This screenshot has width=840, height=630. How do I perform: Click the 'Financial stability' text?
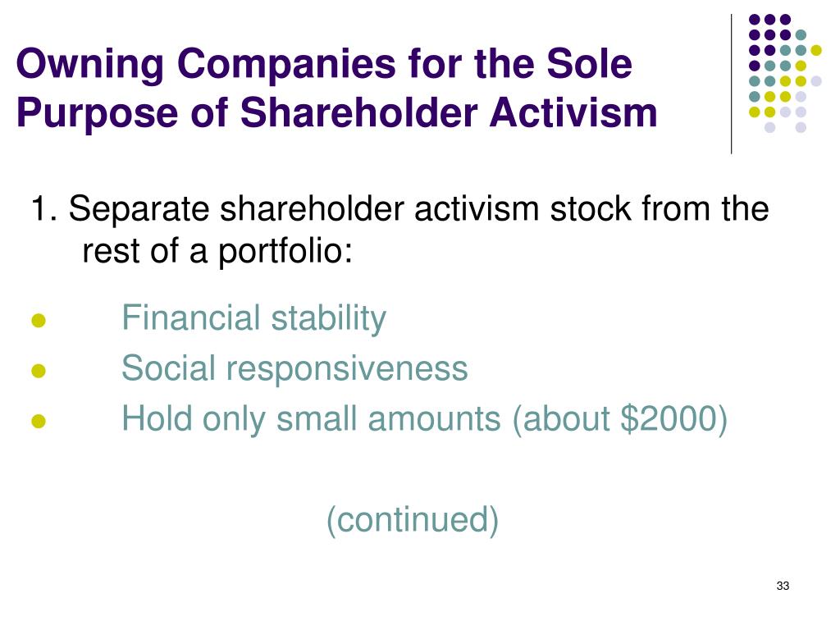[x=254, y=318]
